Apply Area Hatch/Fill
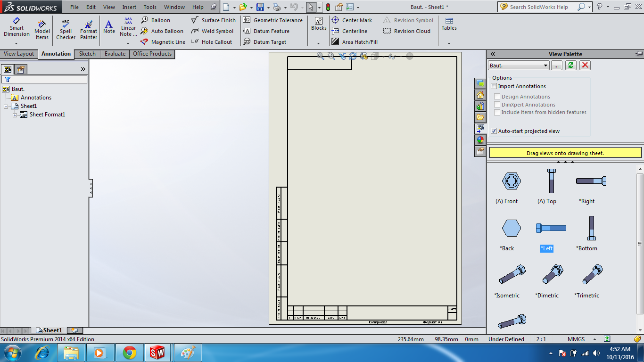 point(355,42)
